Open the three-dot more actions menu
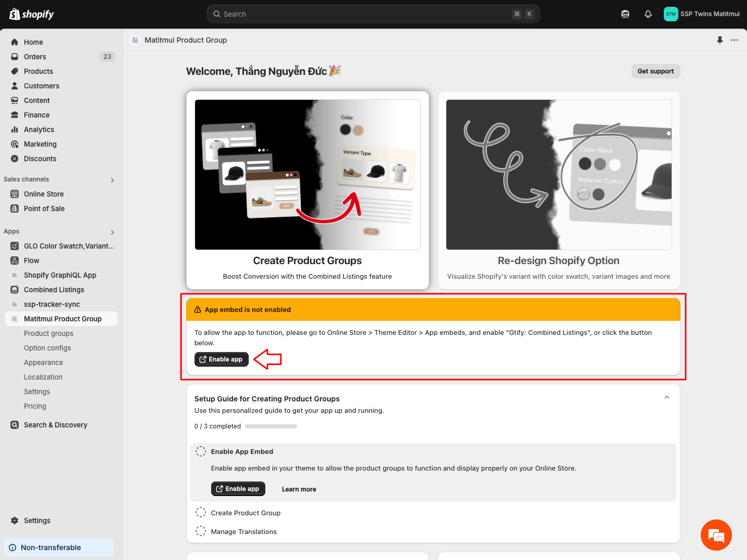The height and width of the screenshot is (560, 747). (x=735, y=40)
